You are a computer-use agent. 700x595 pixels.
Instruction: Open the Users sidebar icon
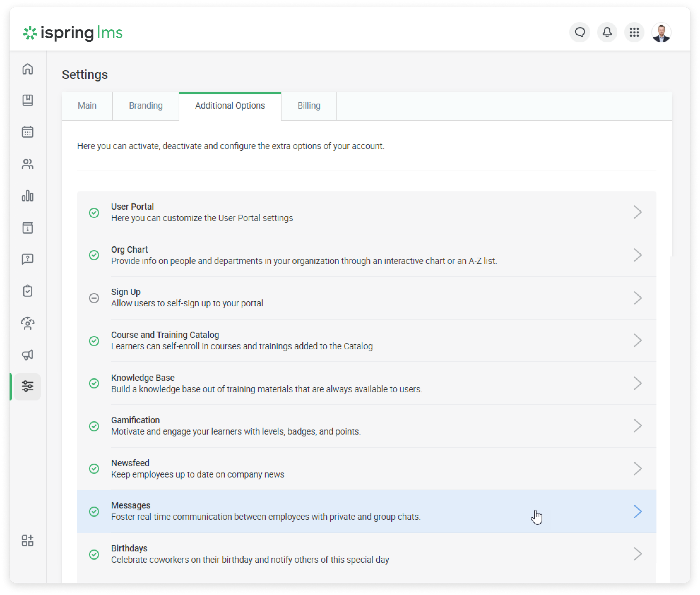pyautogui.click(x=28, y=164)
